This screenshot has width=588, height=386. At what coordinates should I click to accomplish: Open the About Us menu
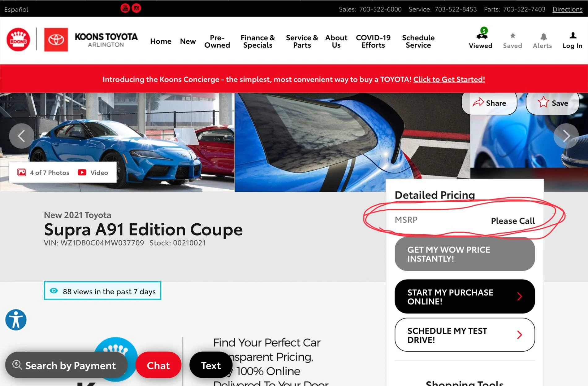click(x=336, y=41)
